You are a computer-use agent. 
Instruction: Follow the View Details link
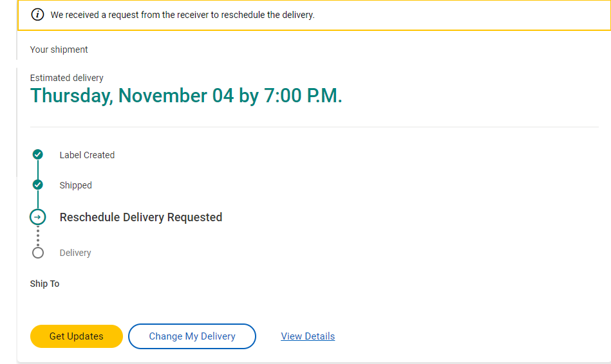[308, 336]
